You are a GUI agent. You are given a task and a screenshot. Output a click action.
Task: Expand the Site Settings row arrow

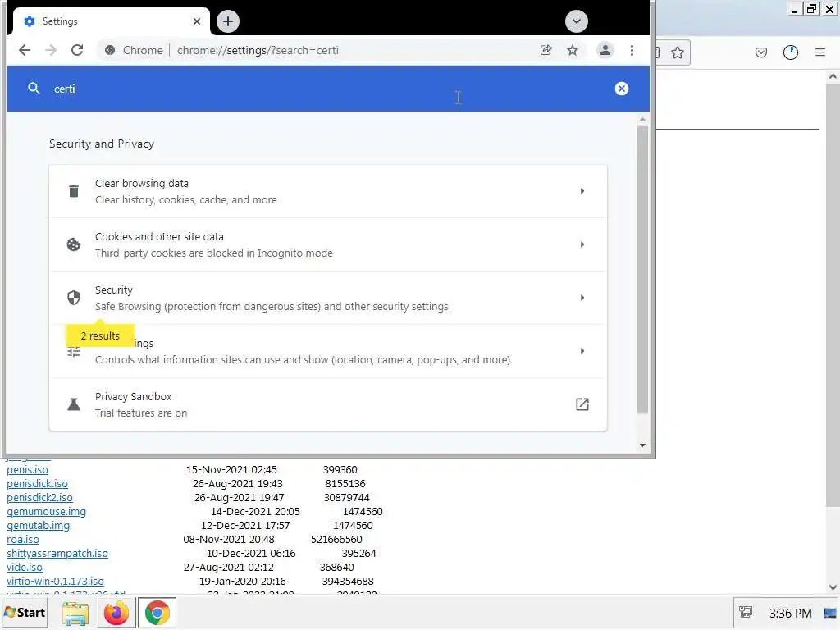(x=582, y=351)
